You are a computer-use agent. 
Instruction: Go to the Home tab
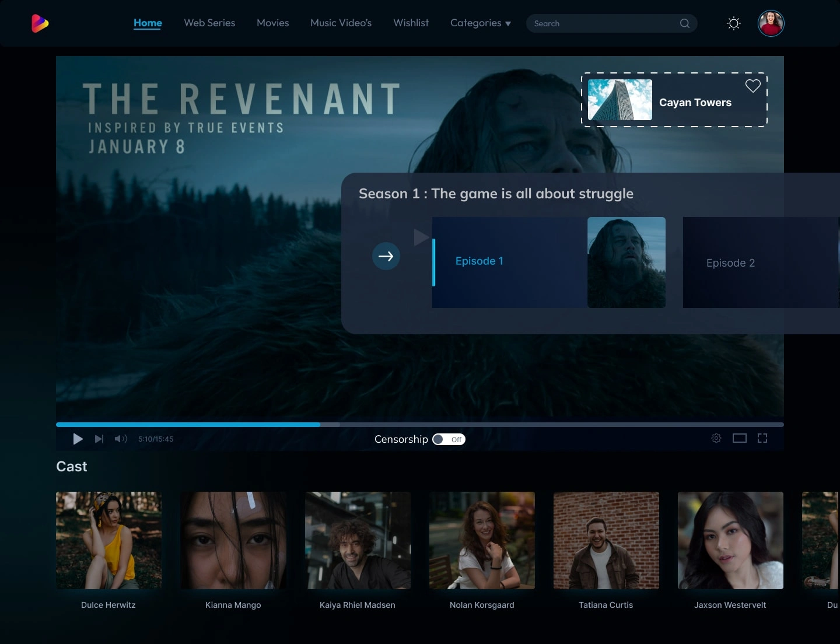[x=148, y=23]
